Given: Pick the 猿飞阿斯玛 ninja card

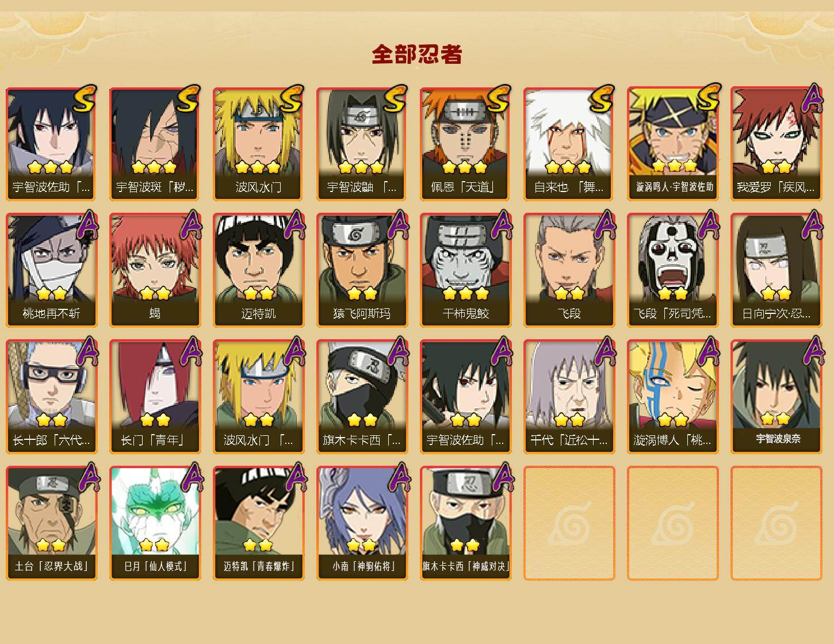Looking at the screenshot, I should click(362, 270).
